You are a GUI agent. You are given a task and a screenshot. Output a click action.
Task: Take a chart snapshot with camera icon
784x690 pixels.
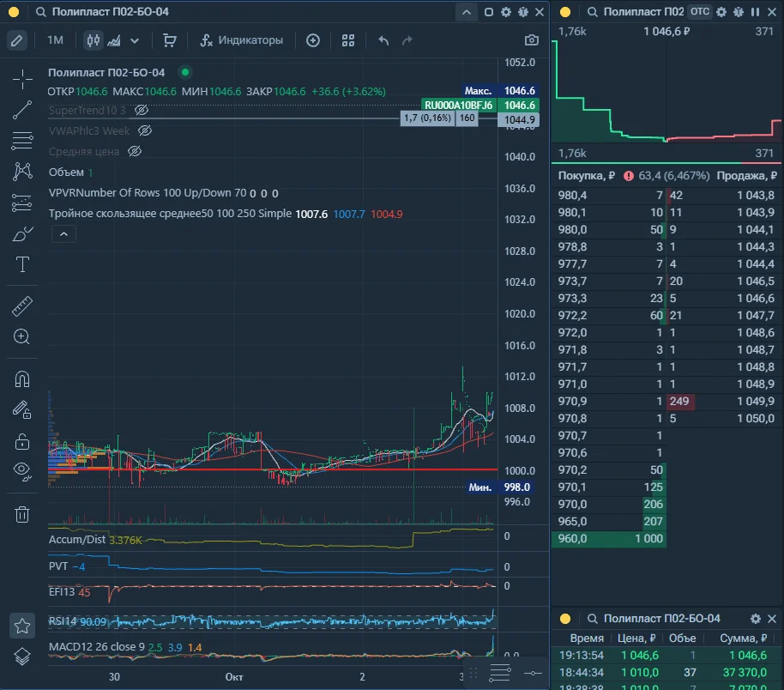[532, 40]
